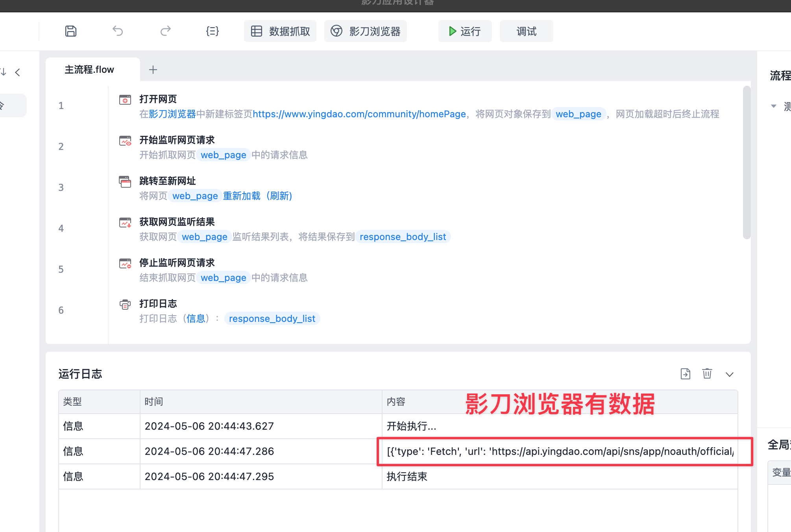Screen dimensions: 791x532
Task: Collapse the 运行日志 panel chevron
Action: (730, 374)
